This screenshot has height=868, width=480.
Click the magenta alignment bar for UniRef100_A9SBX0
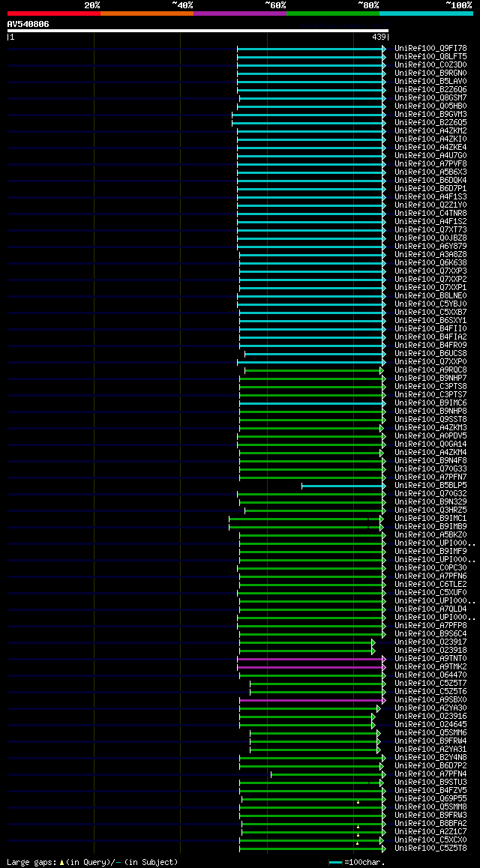[x=312, y=699]
